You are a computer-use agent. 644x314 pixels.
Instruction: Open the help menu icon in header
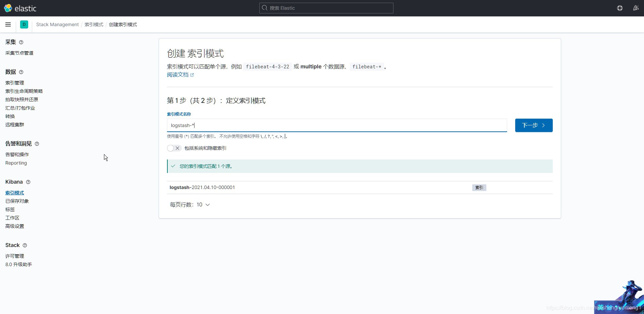coord(620,8)
